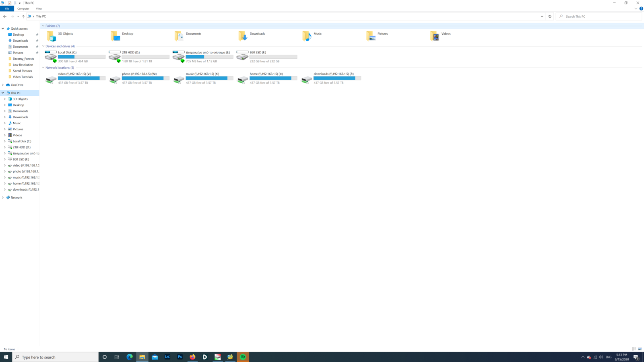644x362 pixels.
Task: Select the music (X:) network drive icon
Action: click(179, 79)
